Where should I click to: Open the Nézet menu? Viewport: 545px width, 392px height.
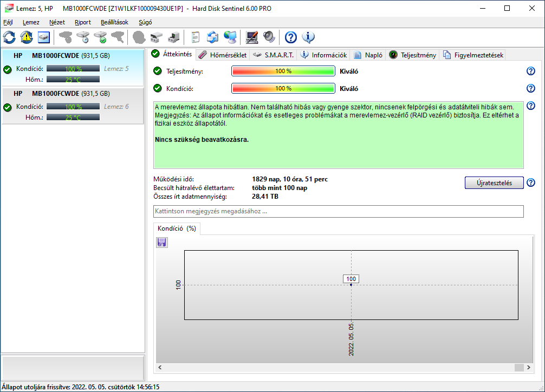pyautogui.click(x=57, y=22)
